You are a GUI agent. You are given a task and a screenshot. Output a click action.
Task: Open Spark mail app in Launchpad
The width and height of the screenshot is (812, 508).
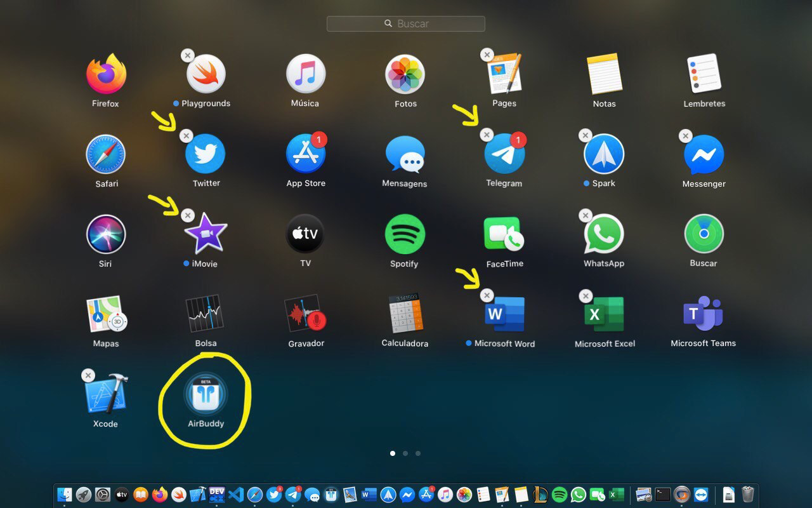click(x=604, y=154)
